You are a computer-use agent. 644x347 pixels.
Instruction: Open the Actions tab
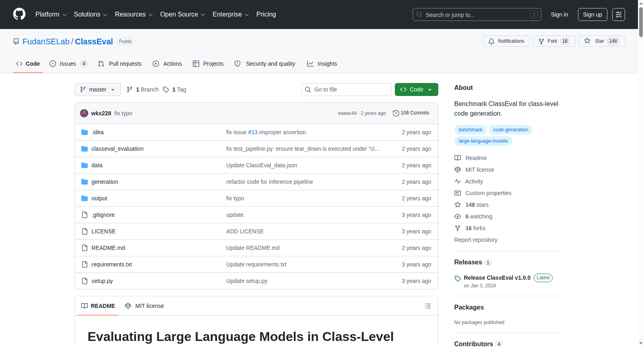click(167, 64)
